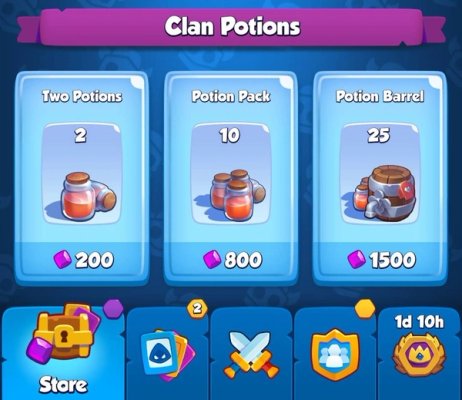Click the purple hexagon badge on Store

(113, 309)
